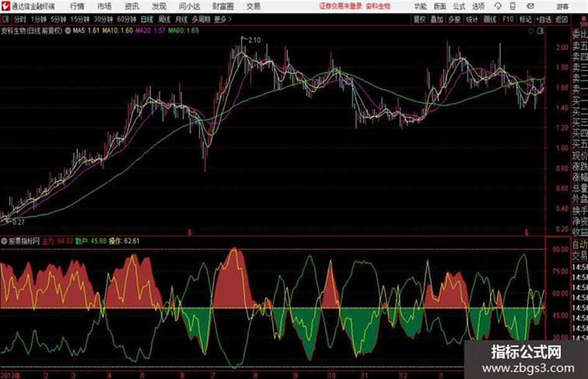
Task: Select the 日线 daily period tab
Action: click(x=147, y=19)
